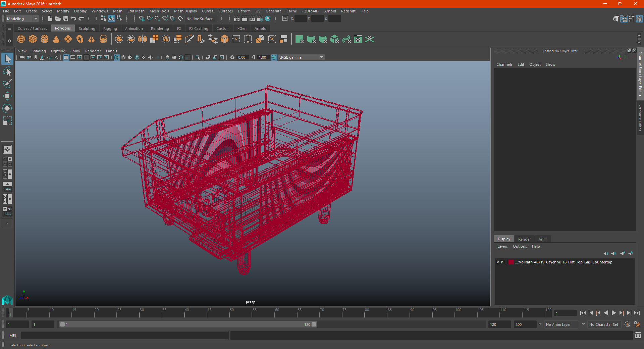
Task: Open the shelf menu hamburger button
Action: click(x=9, y=29)
